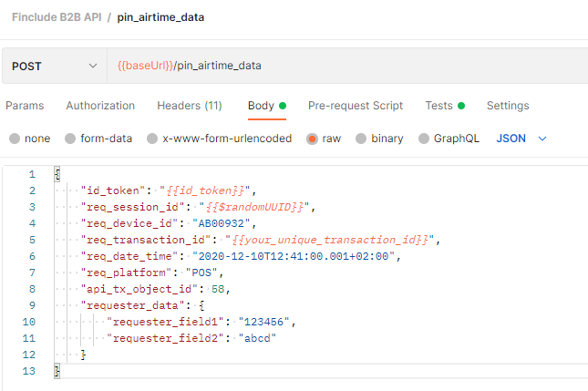
Task: Select the none body type
Action: pyautogui.click(x=29, y=139)
